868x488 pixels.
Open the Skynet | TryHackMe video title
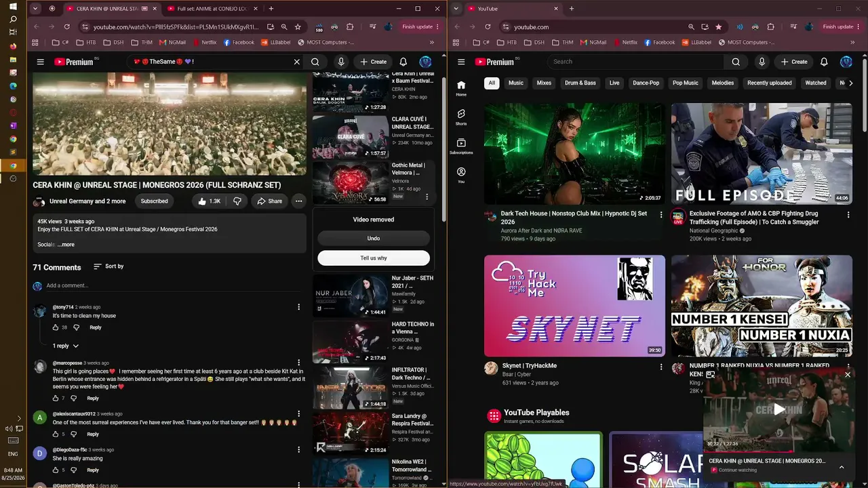tap(530, 366)
